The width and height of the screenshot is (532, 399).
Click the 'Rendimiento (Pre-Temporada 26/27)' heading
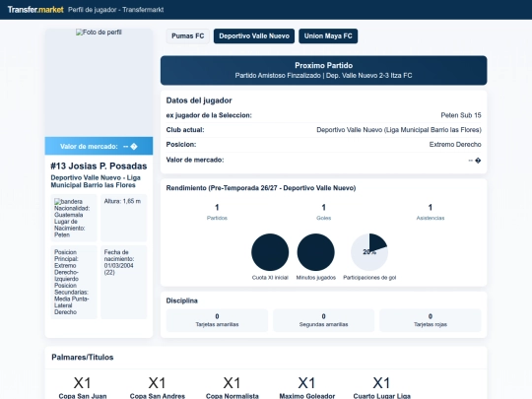[261, 188]
